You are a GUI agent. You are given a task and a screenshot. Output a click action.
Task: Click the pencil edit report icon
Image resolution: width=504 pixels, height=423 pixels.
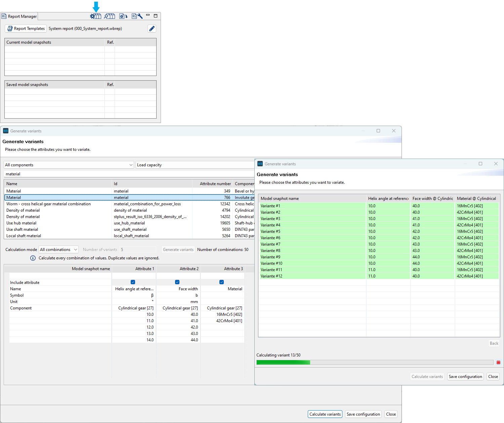point(152,29)
